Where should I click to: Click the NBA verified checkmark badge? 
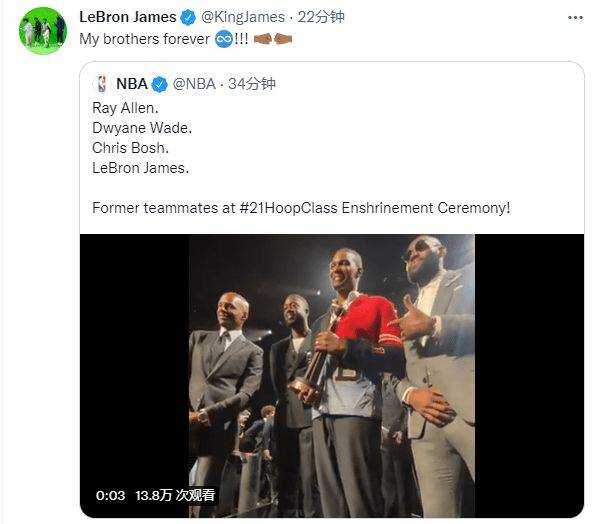point(159,84)
